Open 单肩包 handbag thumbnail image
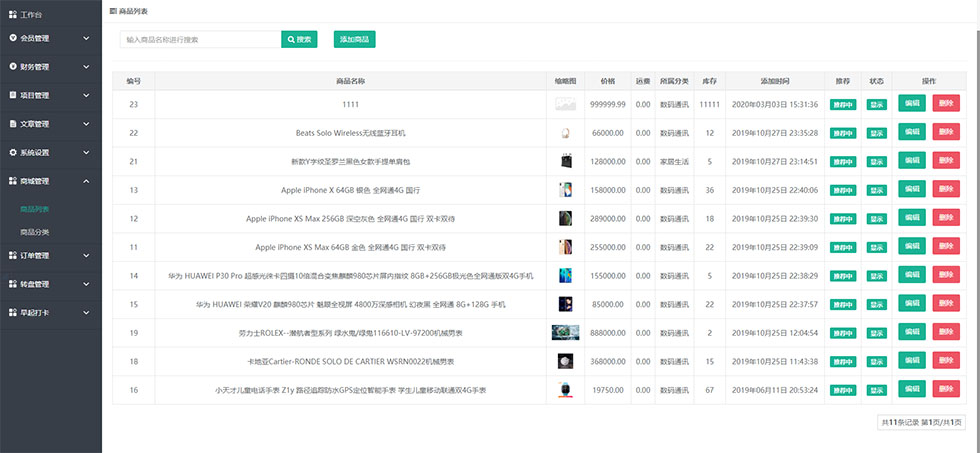980x453 pixels. click(565, 162)
